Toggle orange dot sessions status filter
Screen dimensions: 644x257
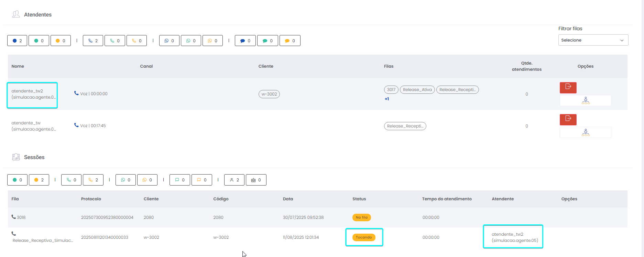[39, 180]
